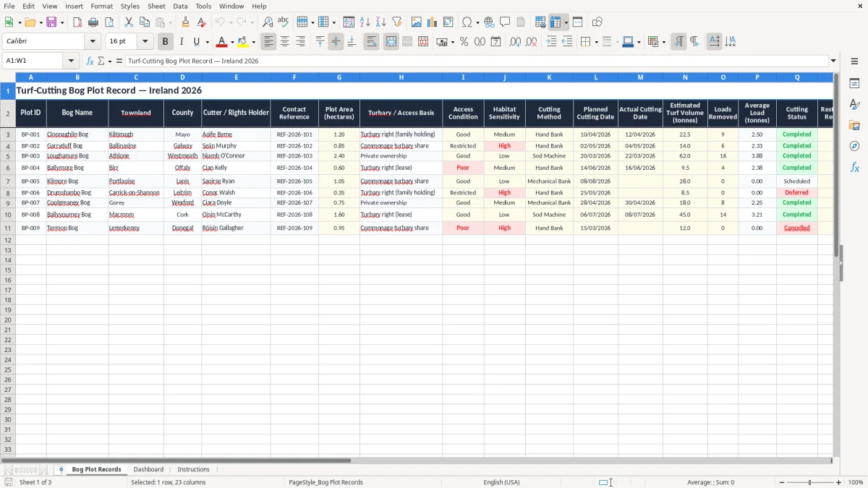Open the sidebar Navigator
Viewport: 868px width, 488px height.
tap(854, 146)
